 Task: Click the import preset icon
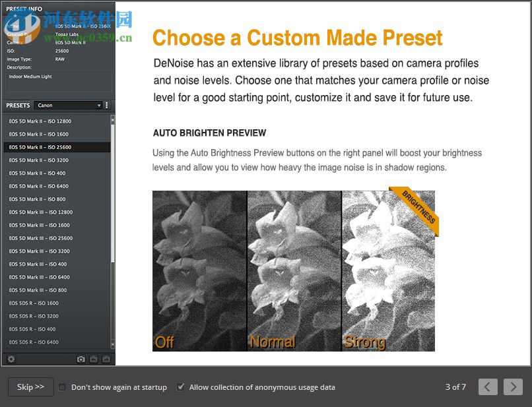94,359
